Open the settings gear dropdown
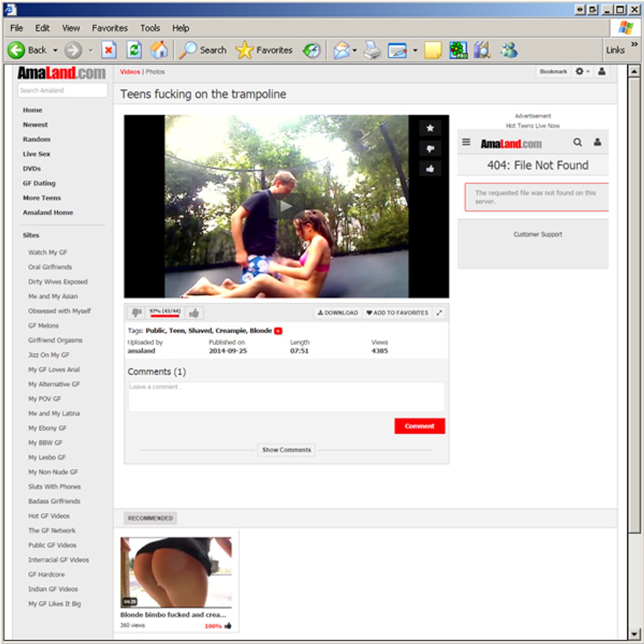Viewport: 644px width, 644px height. 582,72
